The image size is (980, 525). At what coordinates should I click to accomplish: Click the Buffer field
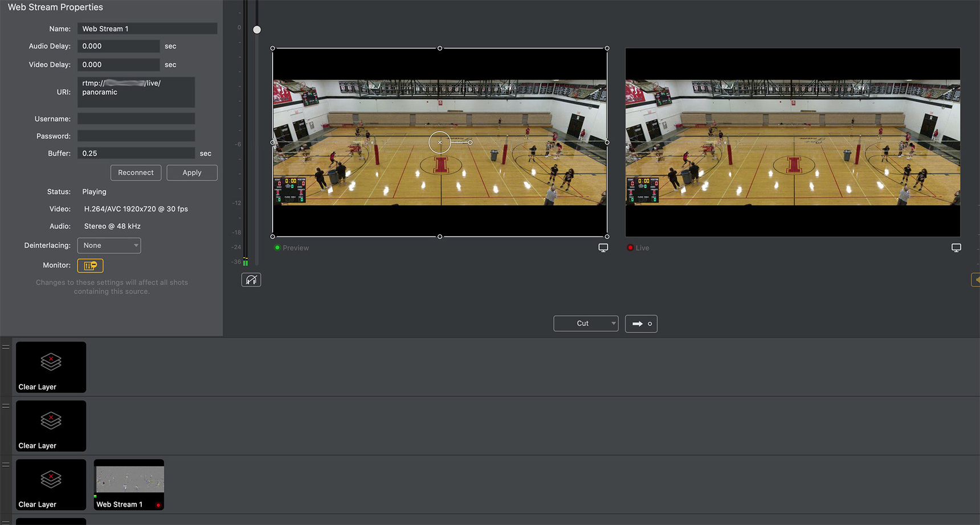[136, 153]
